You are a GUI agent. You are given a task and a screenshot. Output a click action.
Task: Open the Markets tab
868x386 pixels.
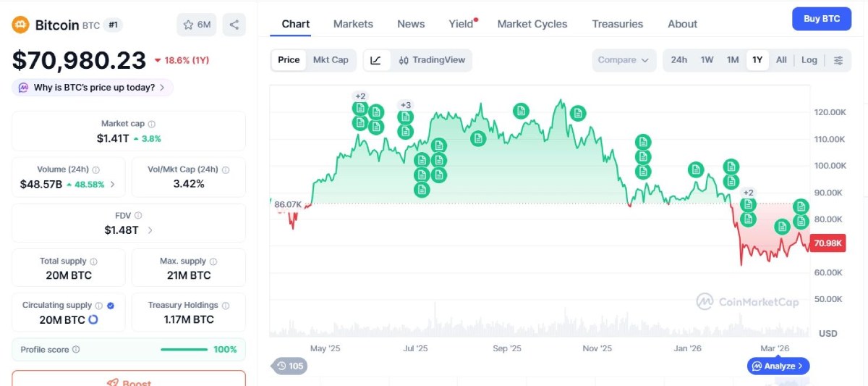click(x=353, y=24)
